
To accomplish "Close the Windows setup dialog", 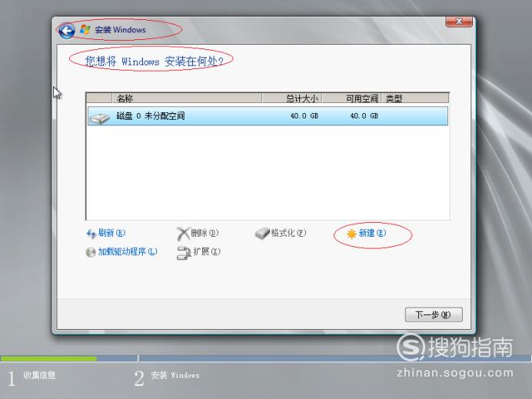I will (x=459, y=21).
